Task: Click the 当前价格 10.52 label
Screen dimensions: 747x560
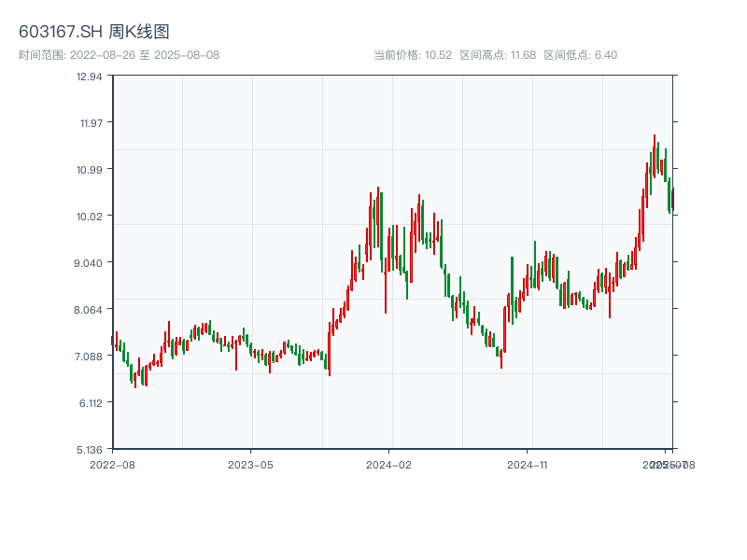Action: pos(413,55)
